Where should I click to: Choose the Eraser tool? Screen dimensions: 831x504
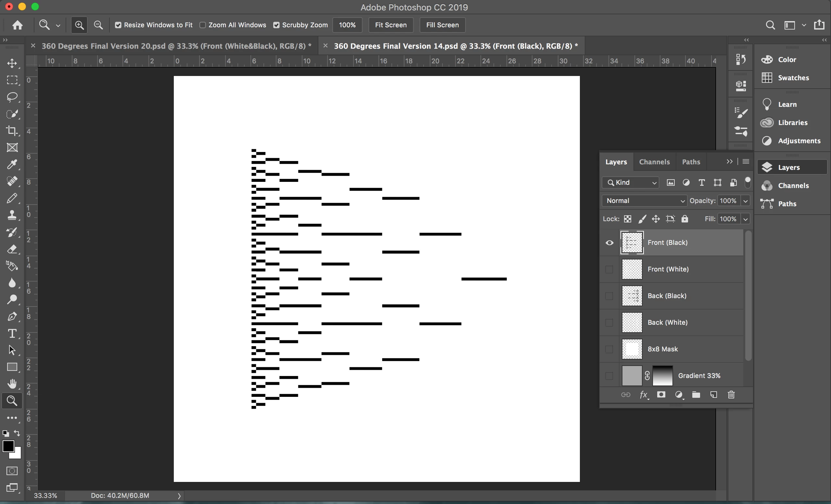pyautogui.click(x=12, y=249)
